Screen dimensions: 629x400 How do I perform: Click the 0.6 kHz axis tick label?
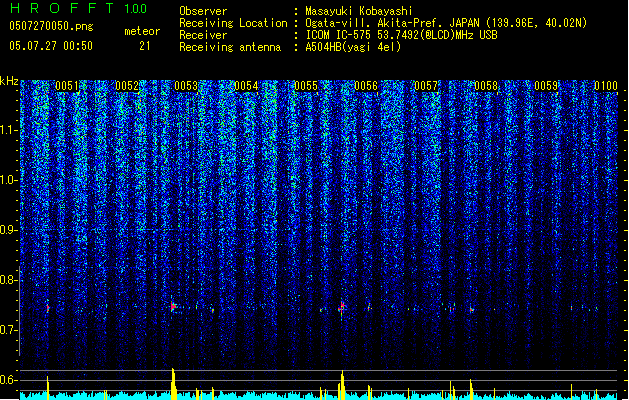(x=9, y=380)
